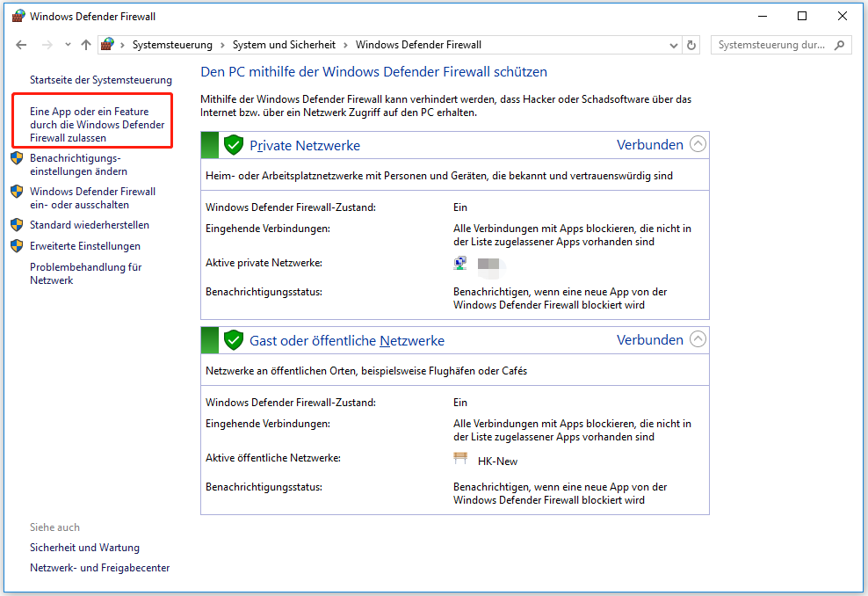868x596 pixels.
Task: Close the Windows Defender Firewall window
Action: pos(842,16)
